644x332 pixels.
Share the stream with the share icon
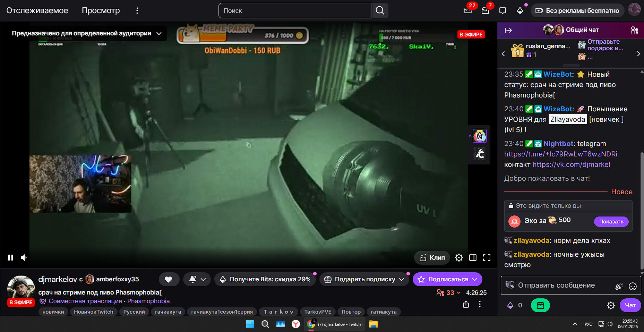click(466, 304)
